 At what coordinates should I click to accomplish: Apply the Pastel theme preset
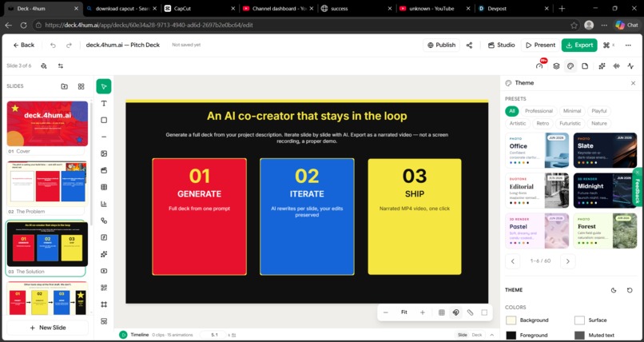click(537, 231)
